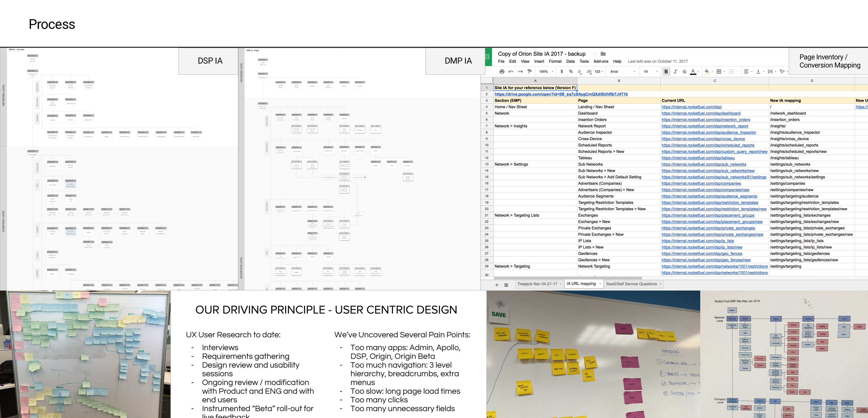Image resolution: width=868 pixels, height=418 pixels.
Task: Click the Print icon in the Sheets toolbar
Action: click(x=502, y=71)
